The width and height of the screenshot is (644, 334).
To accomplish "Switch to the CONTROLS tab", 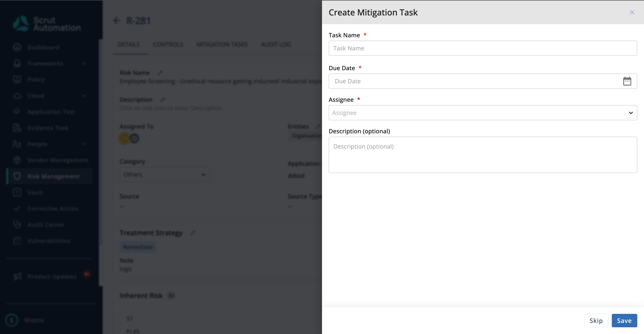I will 168,44.
